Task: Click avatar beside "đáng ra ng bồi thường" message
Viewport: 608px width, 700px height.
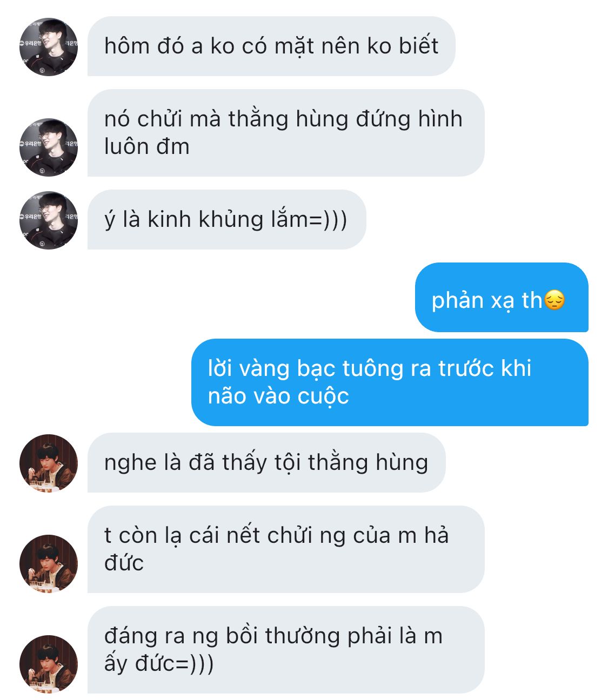Action: 49,664
